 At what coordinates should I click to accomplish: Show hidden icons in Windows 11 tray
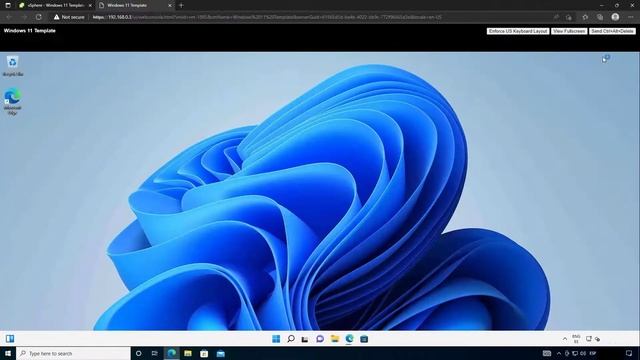tap(565, 339)
